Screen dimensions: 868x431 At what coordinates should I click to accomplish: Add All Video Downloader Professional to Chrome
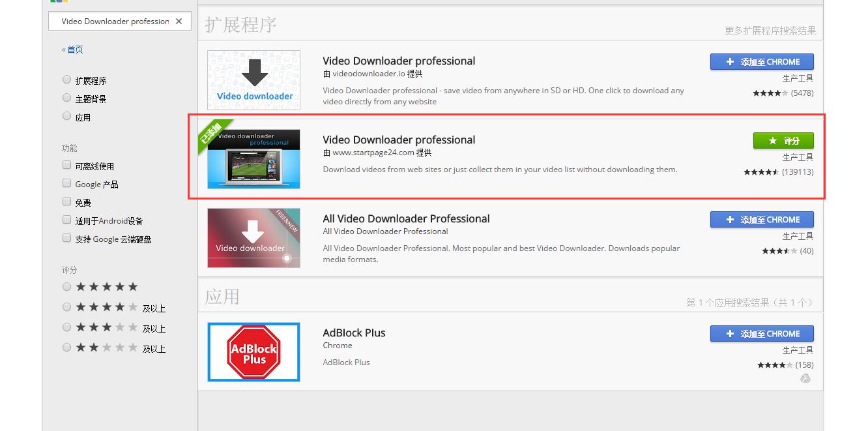[x=762, y=220]
